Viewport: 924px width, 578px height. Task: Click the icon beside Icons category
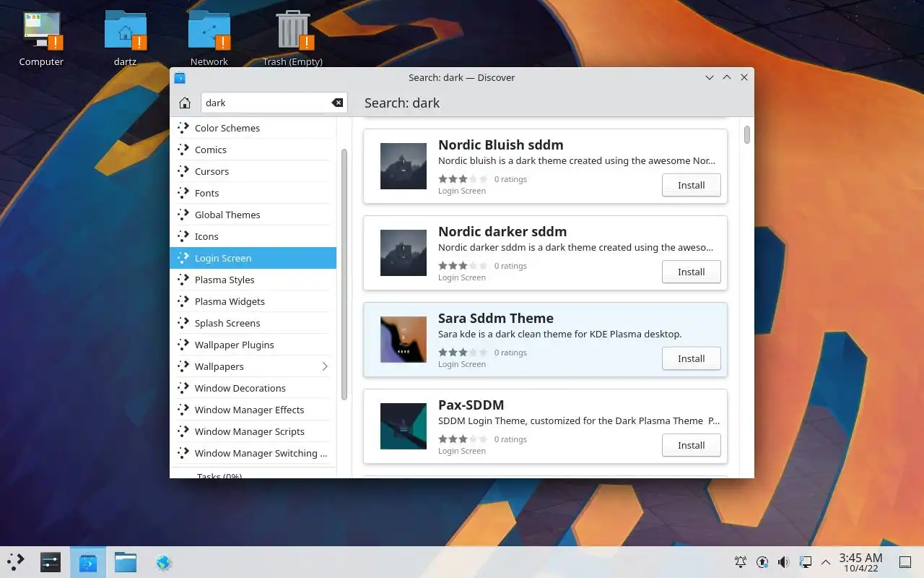tap(183, 236)
